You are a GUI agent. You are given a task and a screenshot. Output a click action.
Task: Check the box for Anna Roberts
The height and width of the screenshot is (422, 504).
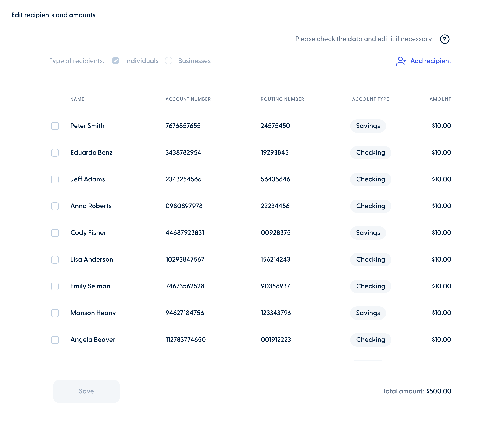[55, 206]
